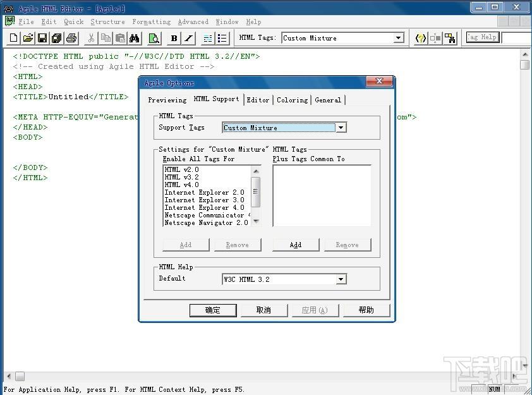Save the document with the floppy icon
The image size is (532, 395).
(x=42, y=38)
